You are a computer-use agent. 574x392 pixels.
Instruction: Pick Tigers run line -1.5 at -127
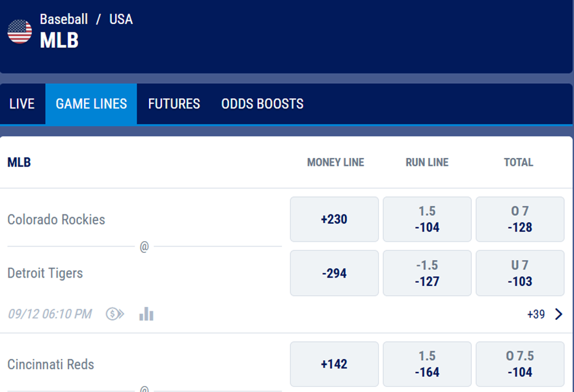click(x=427, y=274)
